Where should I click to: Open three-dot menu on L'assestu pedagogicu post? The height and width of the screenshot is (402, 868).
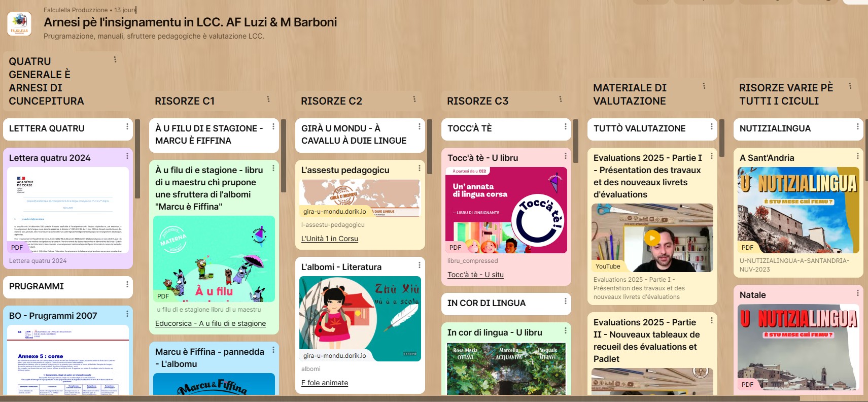pos(419,169)
